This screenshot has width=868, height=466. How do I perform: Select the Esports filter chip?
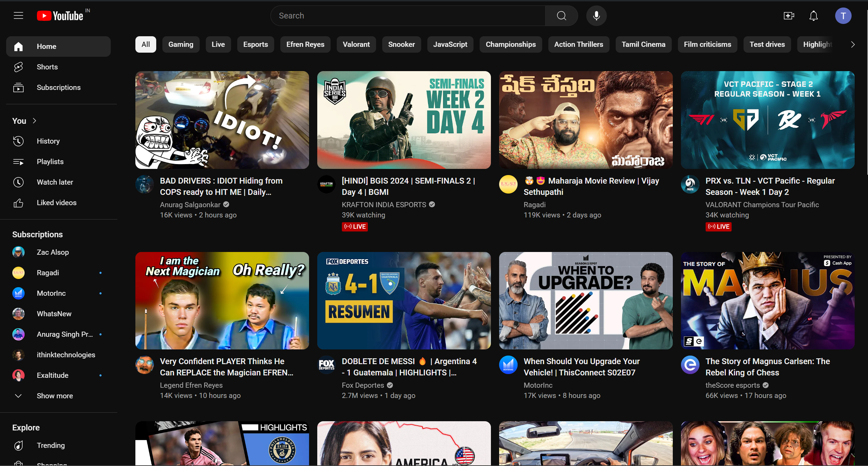pos(255,44)
